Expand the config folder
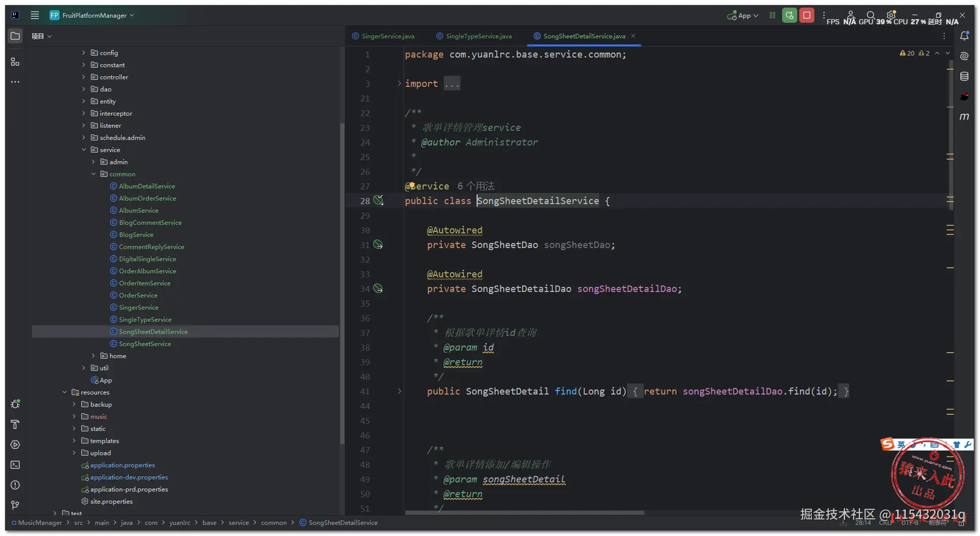 (x=84, y=53)
